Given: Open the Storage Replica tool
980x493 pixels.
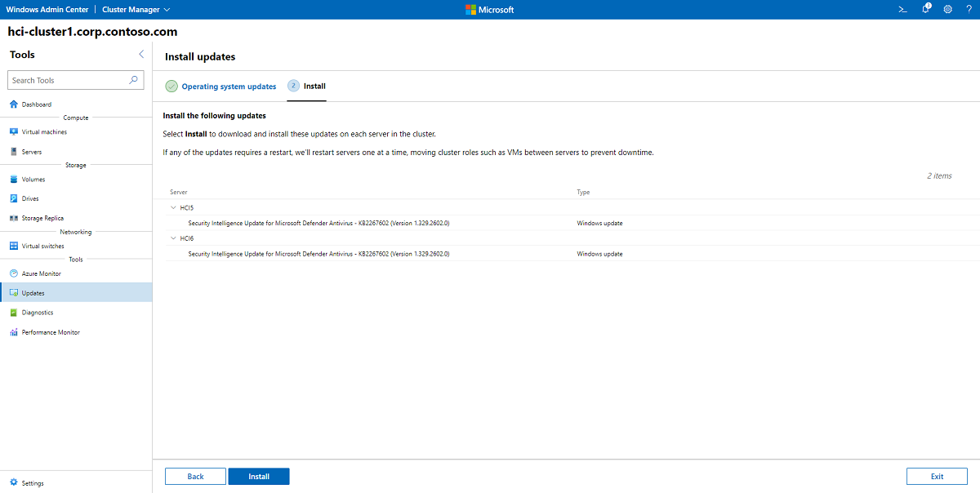Looking at the screenshot, I should coord(42,219).
